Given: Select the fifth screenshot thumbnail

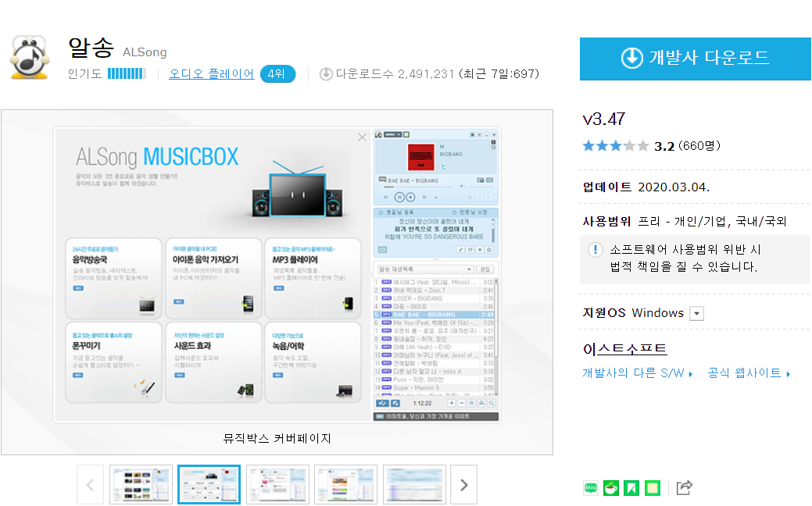Looking at the screenshot, I should (414, 485).
